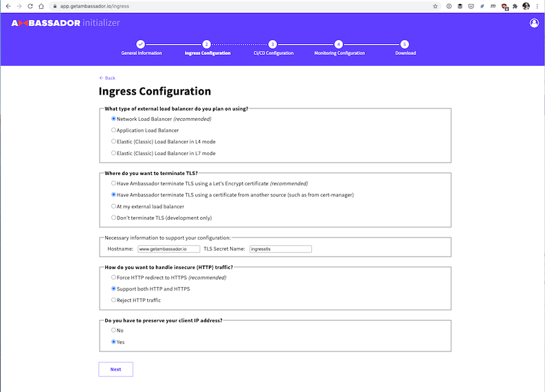Viewport: 545px width, 392px height.
Task: Select Reject HTTP traffic
Action: 114,300
